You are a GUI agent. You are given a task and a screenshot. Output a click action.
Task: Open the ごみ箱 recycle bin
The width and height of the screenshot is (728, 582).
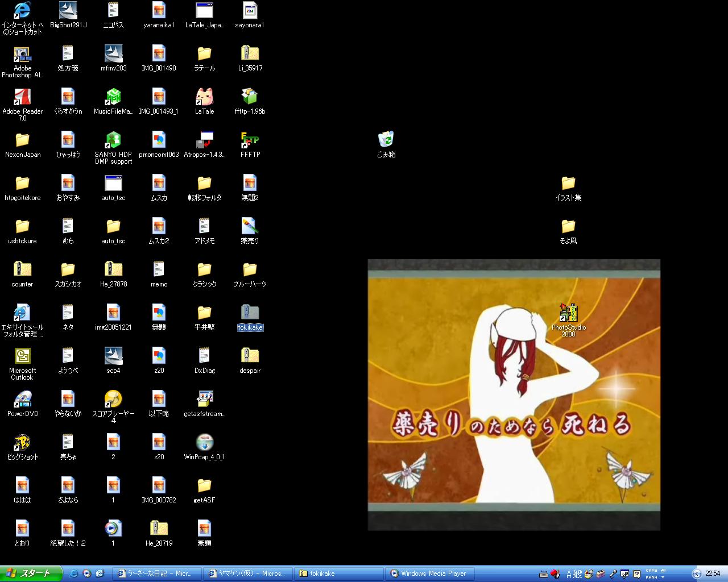click(x=386, y=144)
